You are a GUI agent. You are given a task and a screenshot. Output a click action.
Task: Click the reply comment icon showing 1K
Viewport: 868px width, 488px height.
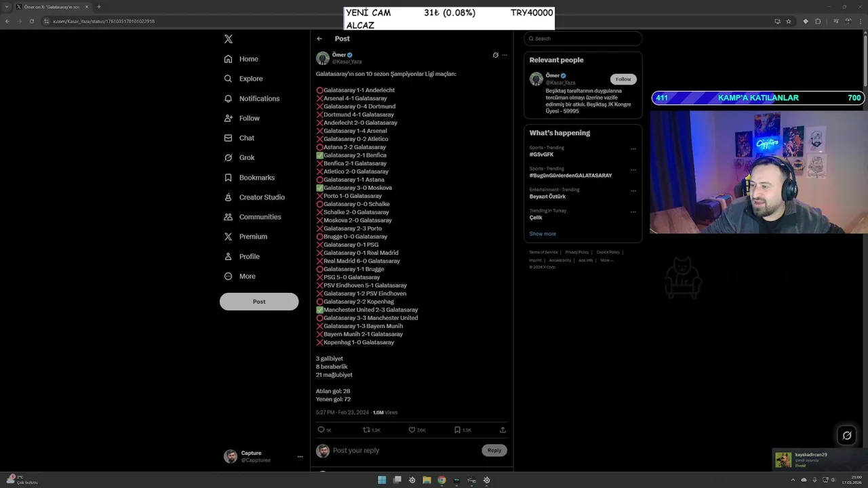pyautogui.click(x=321, y=430)
